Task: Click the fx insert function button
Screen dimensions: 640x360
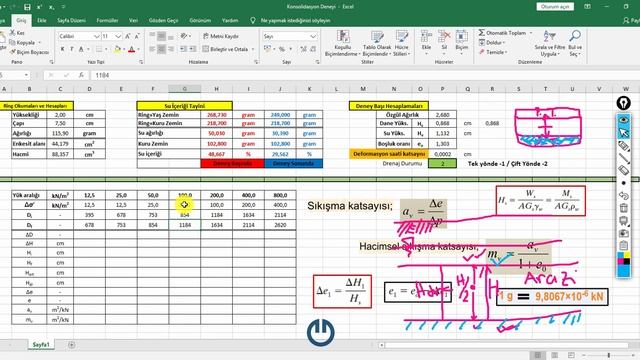Action: (x=82, y=75)
